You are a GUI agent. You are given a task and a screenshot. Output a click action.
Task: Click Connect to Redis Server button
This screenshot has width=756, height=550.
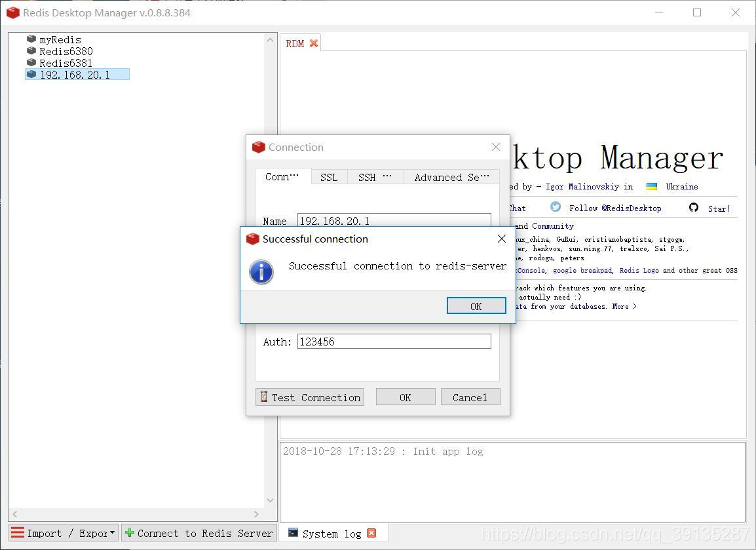tap(199, 533)
